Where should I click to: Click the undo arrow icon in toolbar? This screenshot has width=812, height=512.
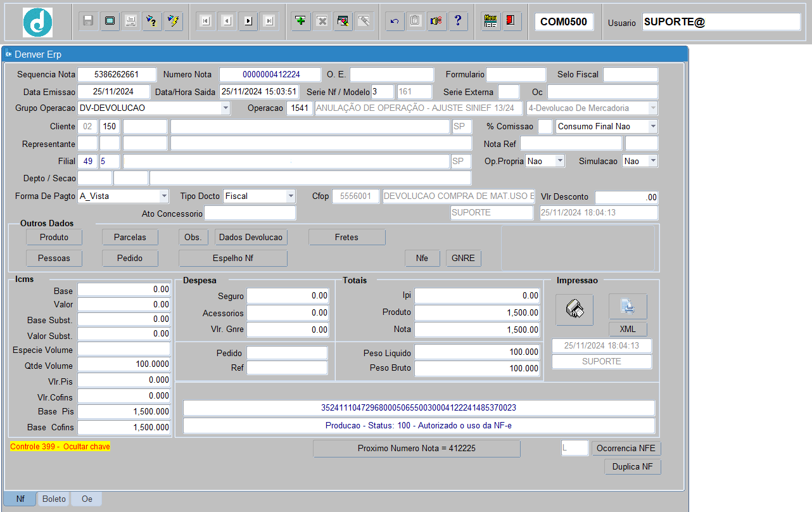(395, 21)
